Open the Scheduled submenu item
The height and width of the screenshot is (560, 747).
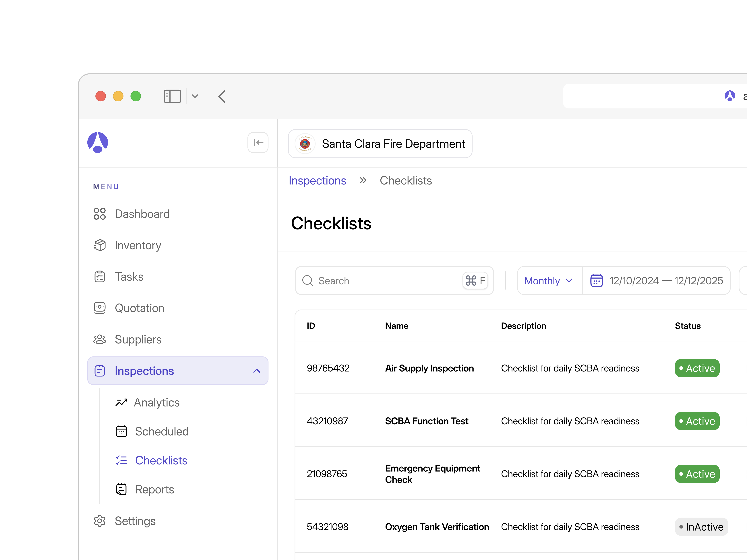click(161, 431)
